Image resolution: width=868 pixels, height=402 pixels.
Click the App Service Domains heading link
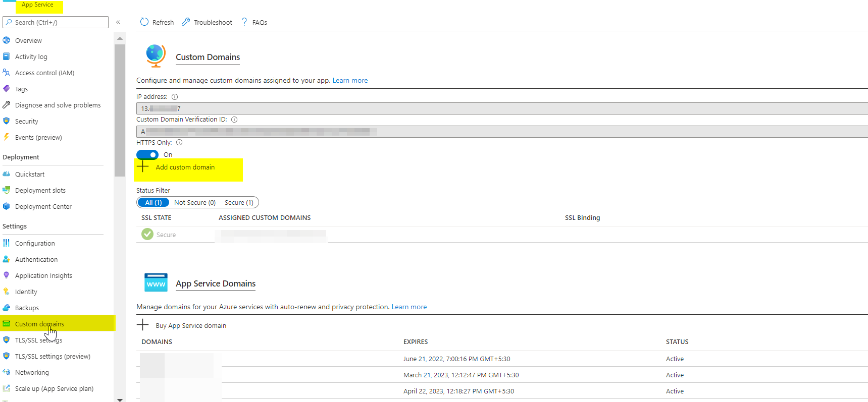pyautogui.click(x=216, y=283)
